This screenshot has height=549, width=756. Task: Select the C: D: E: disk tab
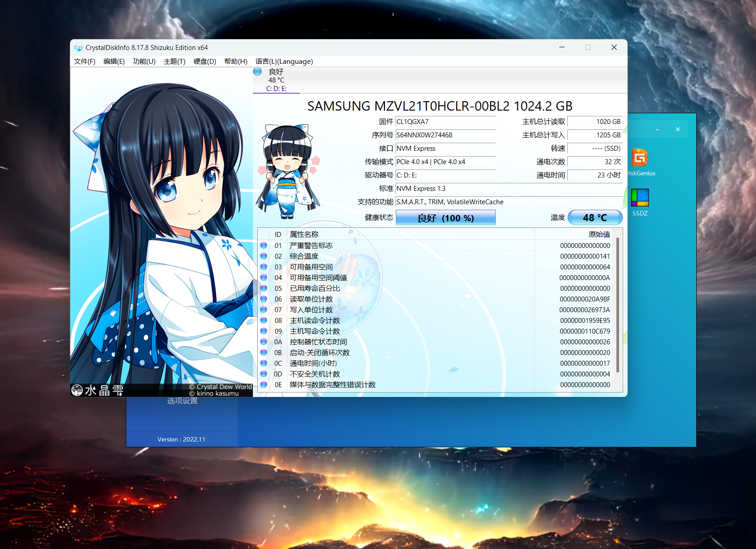276,80
